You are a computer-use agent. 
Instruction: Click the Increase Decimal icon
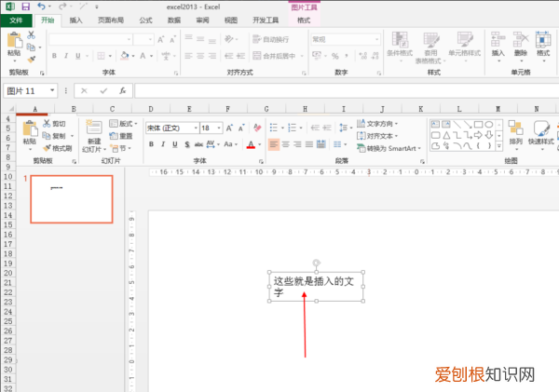pyautogui.click(x=363, y=56)
